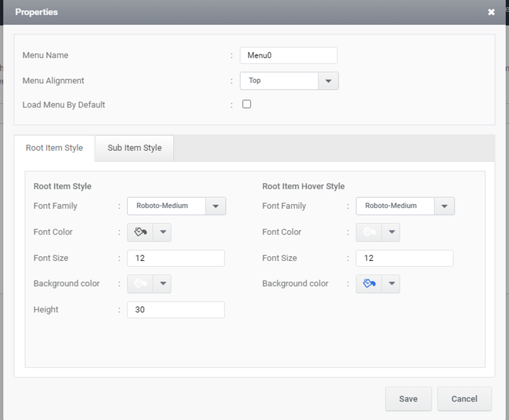The image size is (509, 420).
Task: Click the Save button
Action: pos(408,399)
